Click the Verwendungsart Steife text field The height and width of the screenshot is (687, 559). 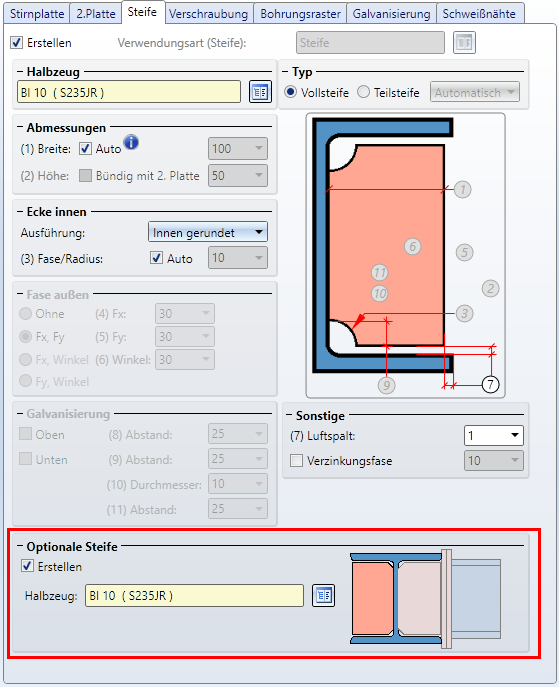pos(370,42)
